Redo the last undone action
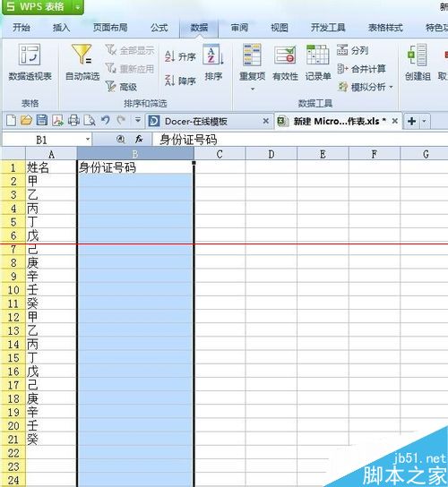Image resolution: width=448 pixels, height=487 pixels. (121, 121)
